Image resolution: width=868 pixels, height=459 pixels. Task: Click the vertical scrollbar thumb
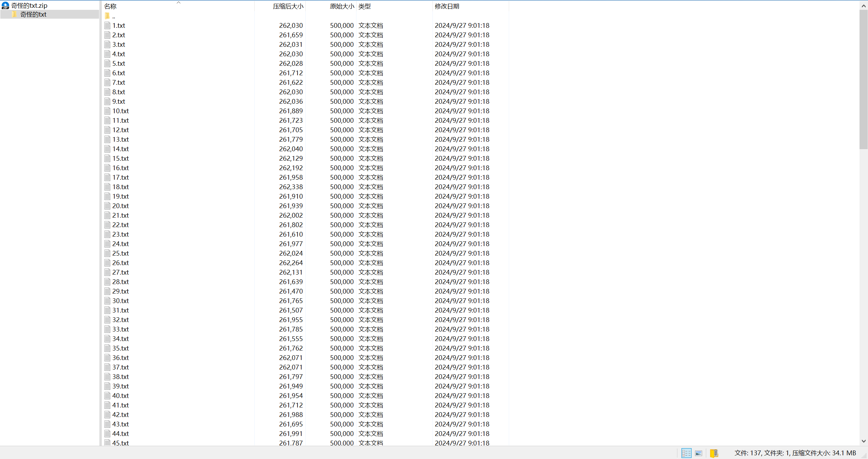863,80
